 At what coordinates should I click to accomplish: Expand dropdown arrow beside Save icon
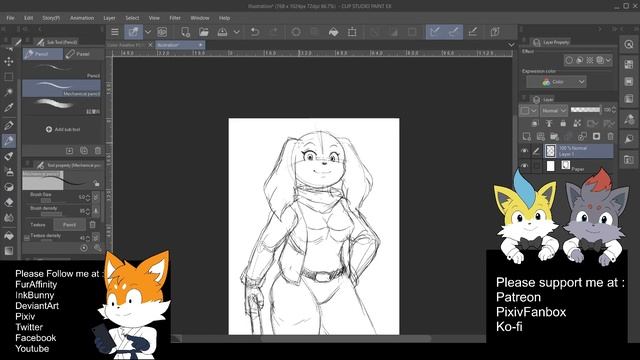tap(236, 32)
